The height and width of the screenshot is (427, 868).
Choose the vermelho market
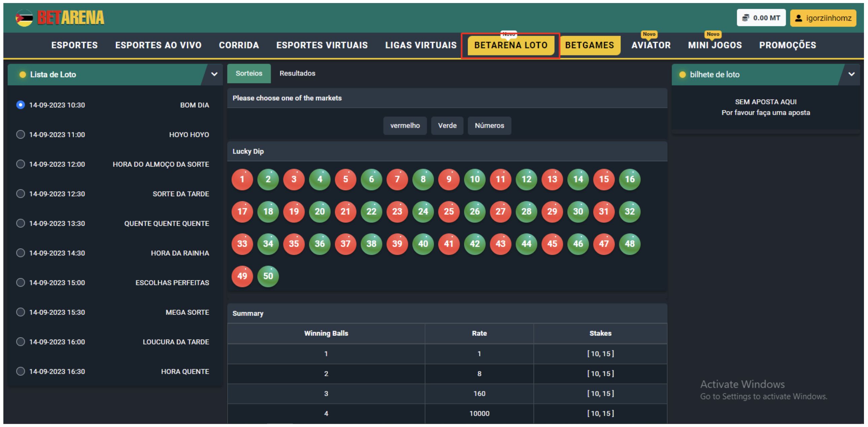(x=405, y=126)
